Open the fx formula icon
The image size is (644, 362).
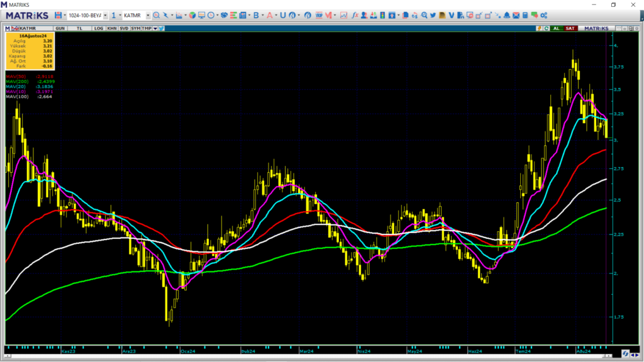355,14
